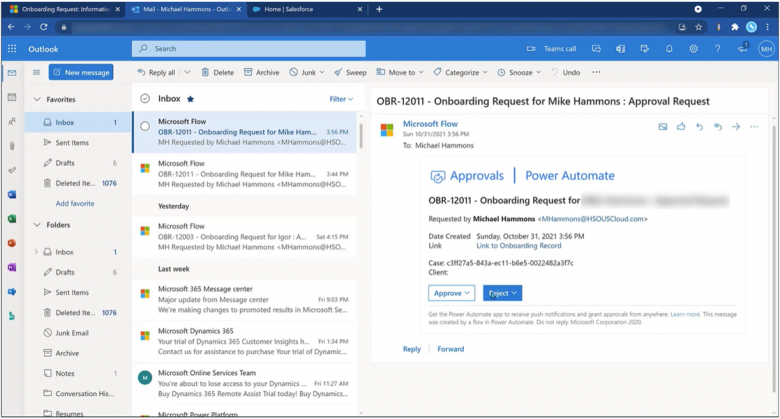Click the New message button

click(81, 73)
